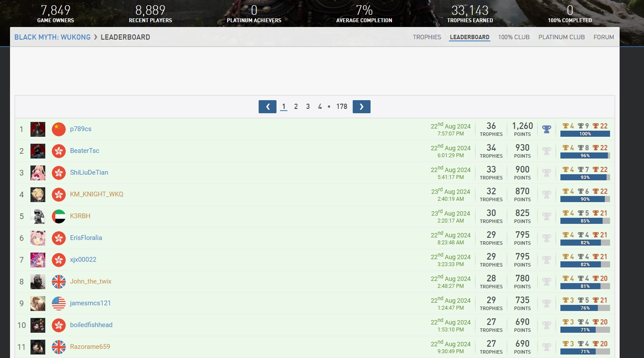Click the grey platinum trophy in ShiLiuDeTian row
Screen dimensions: 644x358
pos(546,173)
